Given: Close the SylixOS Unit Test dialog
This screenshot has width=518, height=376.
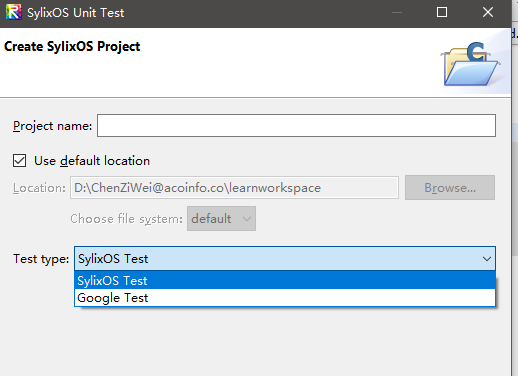Looking at the screenshot, I should coord(488,12).
